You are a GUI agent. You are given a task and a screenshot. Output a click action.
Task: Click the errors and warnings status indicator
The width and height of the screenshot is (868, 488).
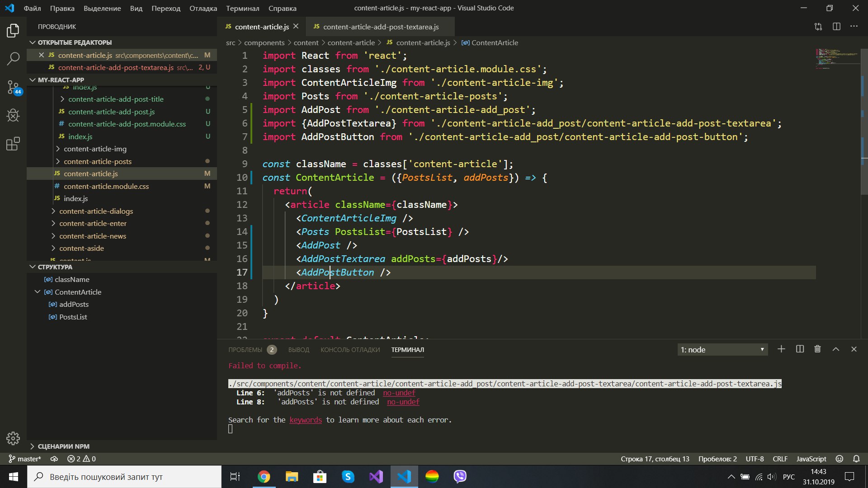[81, 459]
